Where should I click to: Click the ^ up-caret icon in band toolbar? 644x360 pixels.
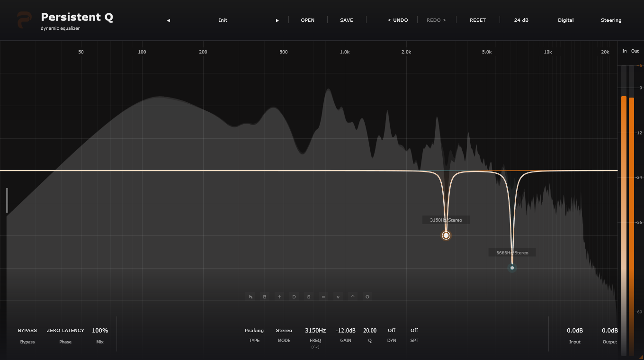(x=352, y=297)
